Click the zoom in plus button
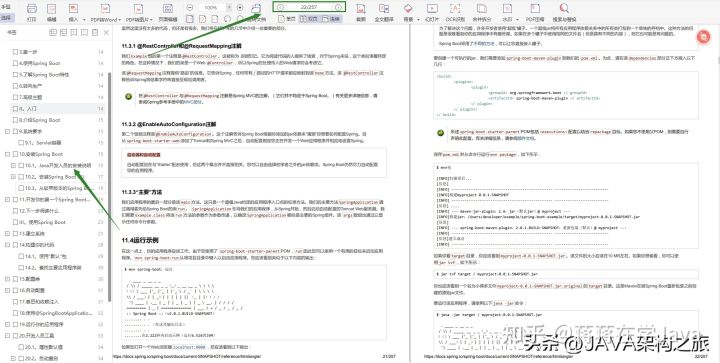Screen dimensions: 720x363 (240, 7)
